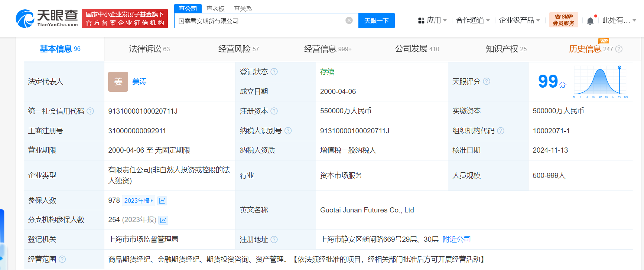Screen dimensions: 644x270
Task: Open the trend chart for 参保人数
Action: [x=162, y=201]
